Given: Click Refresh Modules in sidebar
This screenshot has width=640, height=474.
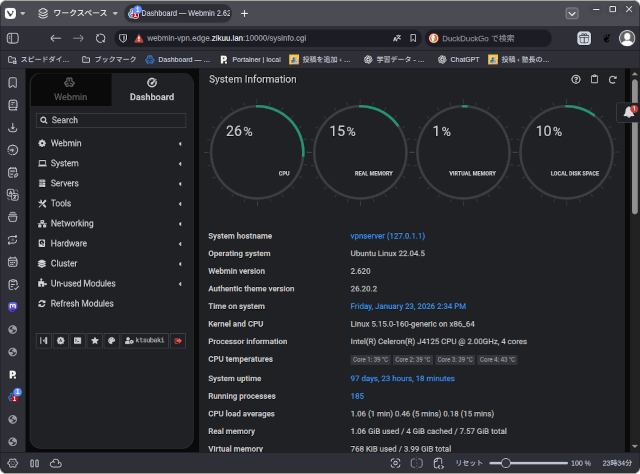Looking at the screenshot, I should [82, 304].
